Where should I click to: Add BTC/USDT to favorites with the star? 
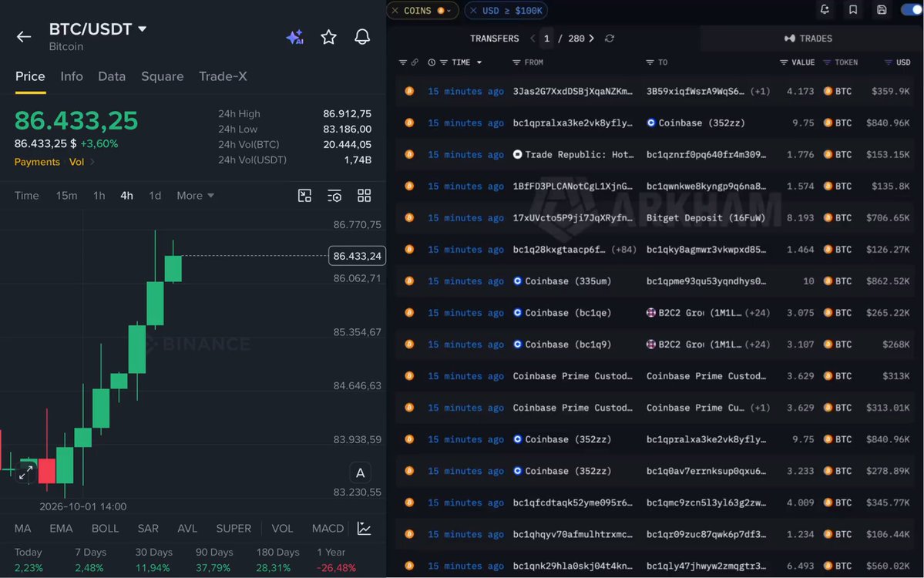point(329,37)
